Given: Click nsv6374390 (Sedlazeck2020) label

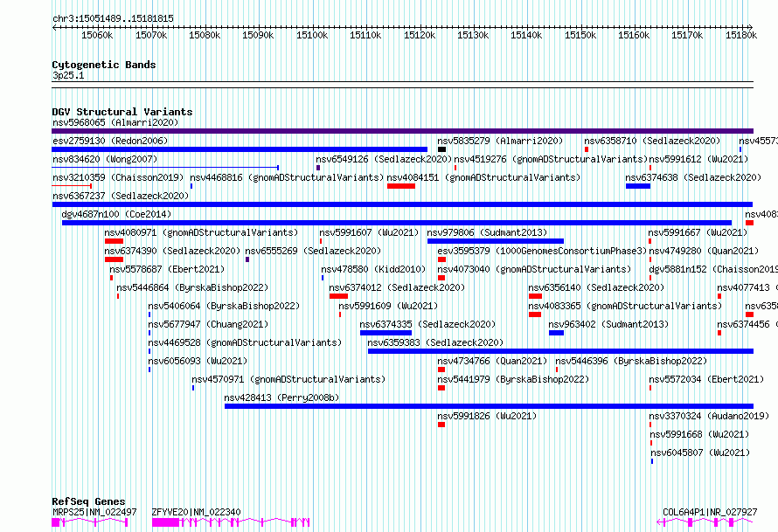Looking at the screenshot, I should (172, 251).
